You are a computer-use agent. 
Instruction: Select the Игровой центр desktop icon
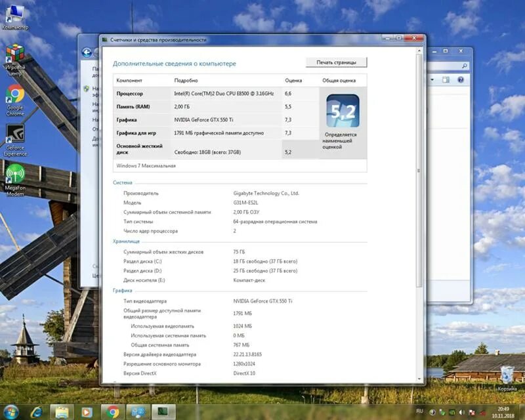[15, 60]
